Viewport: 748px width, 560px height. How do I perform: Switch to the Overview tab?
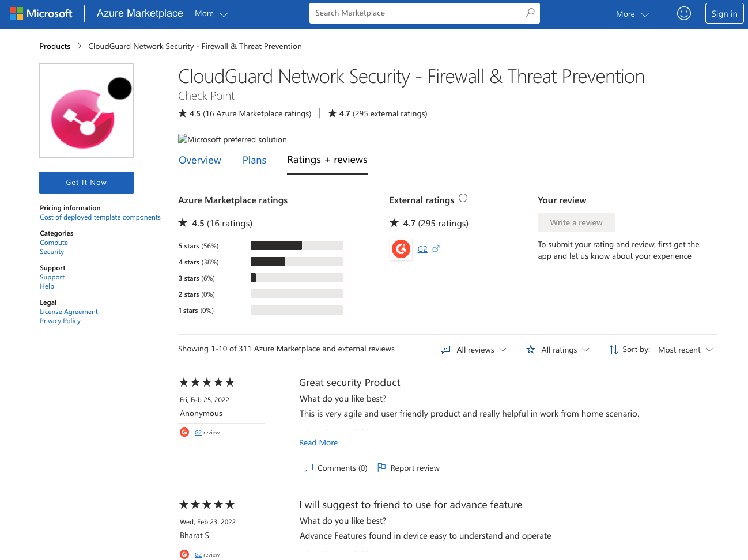pyautogui.click(x=200, y=160)
